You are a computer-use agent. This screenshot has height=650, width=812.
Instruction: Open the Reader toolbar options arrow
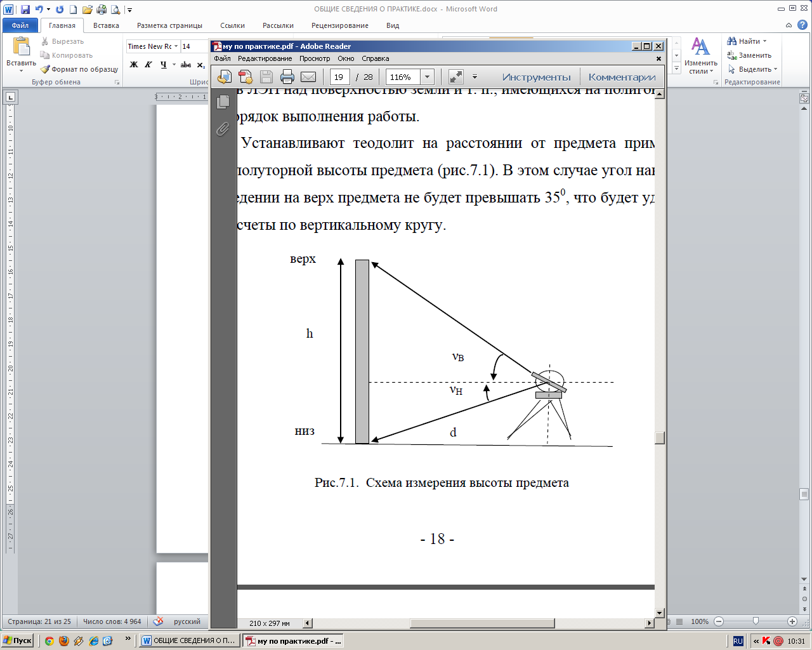tap(475, 77)
